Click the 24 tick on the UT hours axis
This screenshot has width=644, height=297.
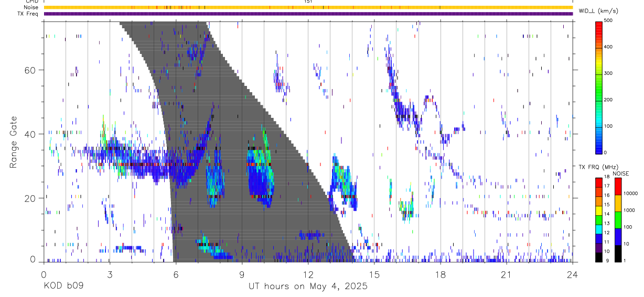tap(572, 274)
